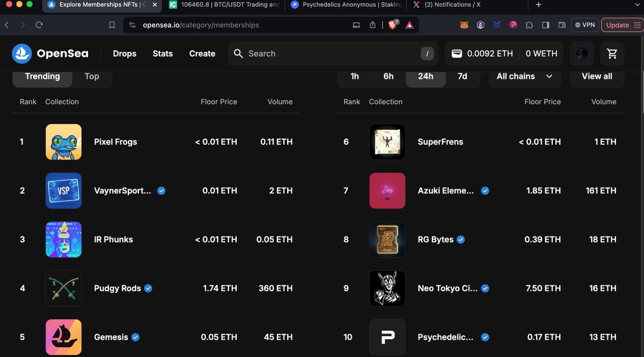Click the View all button
644x357 pixels.
click(597, 76)
